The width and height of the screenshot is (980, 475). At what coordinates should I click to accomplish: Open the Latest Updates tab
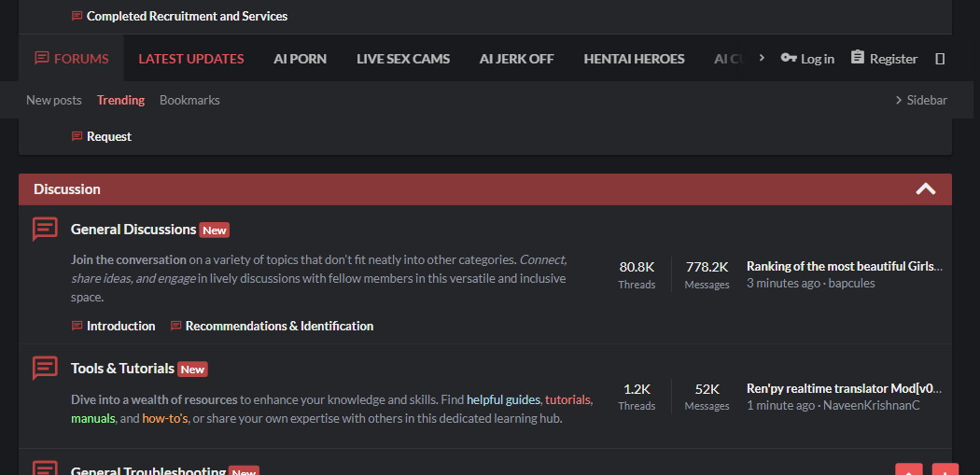click(191, 59)
